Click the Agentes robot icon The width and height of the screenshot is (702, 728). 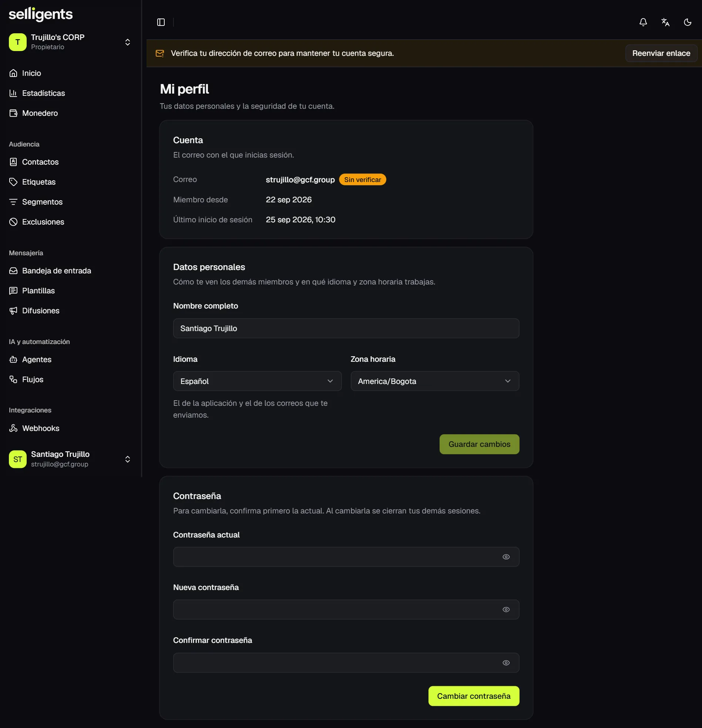(x=13, y=360)
